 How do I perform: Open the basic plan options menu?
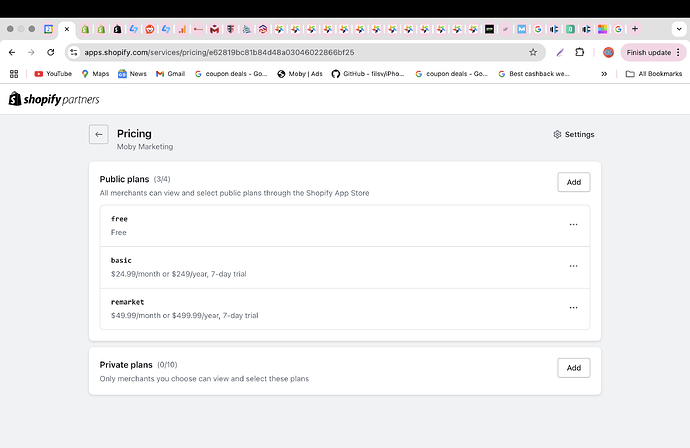click(x=573, y=266)
